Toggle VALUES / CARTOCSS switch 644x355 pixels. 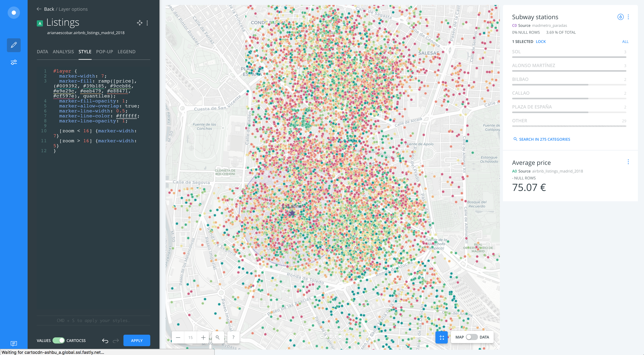click(x=59, y=340)
